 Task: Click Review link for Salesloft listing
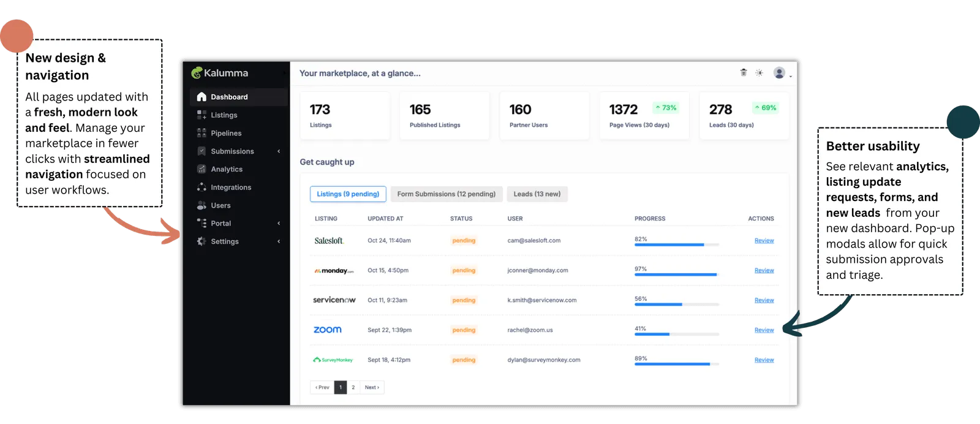click(764, 241)
